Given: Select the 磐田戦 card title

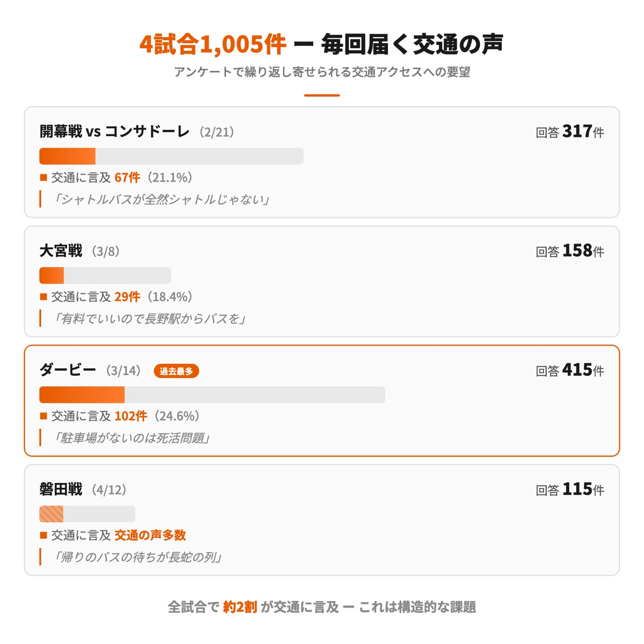Looking at the screenshot, I should coord(61,489).
